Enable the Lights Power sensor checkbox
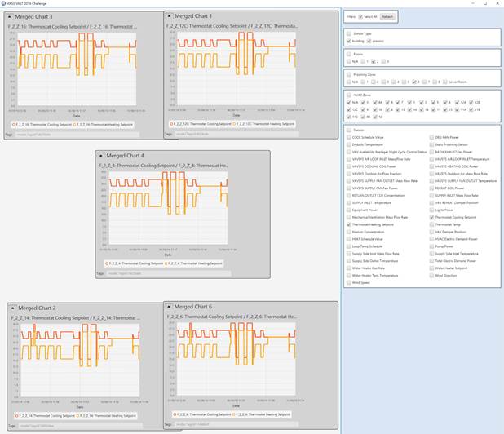 431,210
